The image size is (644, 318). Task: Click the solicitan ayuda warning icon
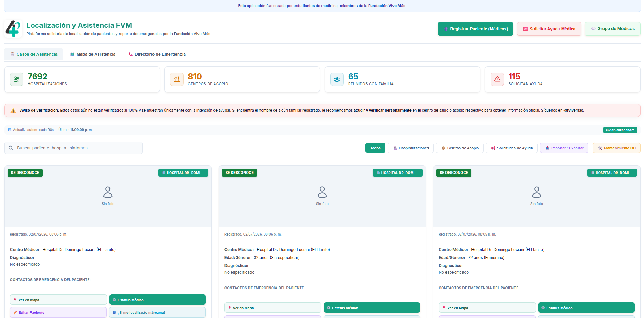click(497, 79)
